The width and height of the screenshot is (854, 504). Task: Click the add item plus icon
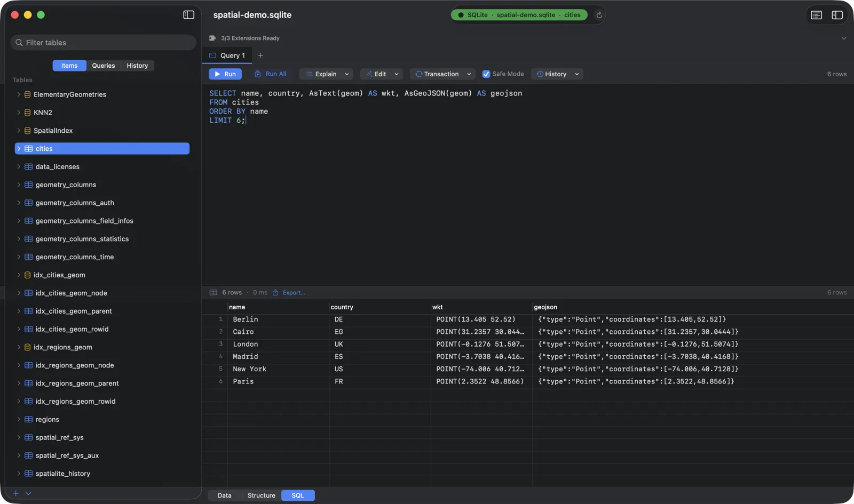pos(15,493)
